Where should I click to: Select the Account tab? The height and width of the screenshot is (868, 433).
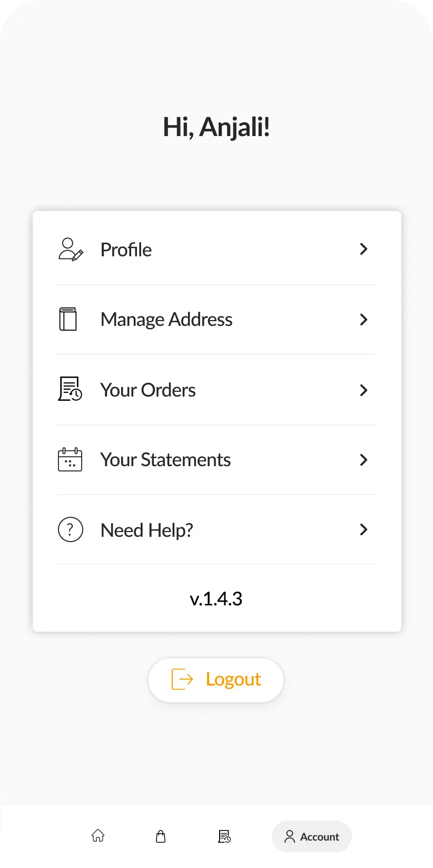click(x=312, y=836)
